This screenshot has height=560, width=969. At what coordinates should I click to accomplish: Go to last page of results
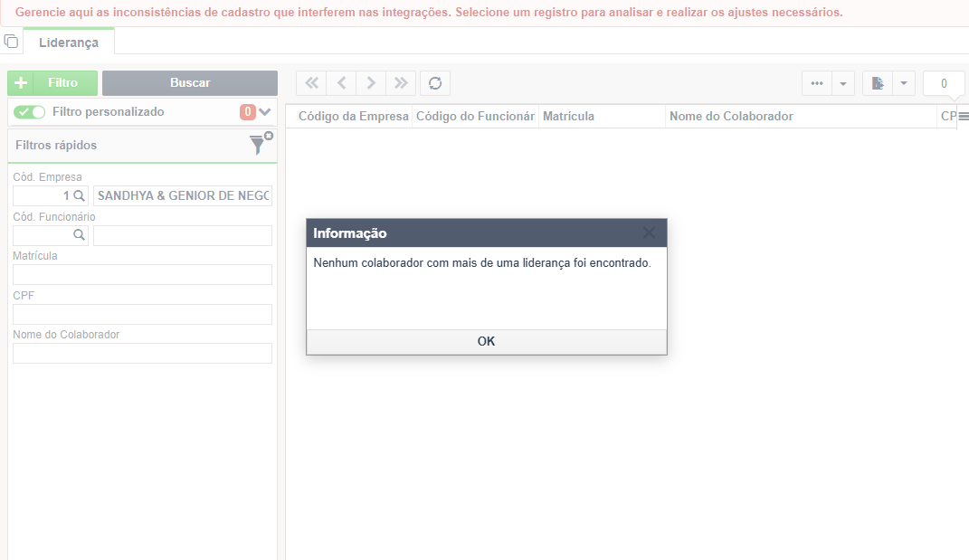click(x=401, y=83)
